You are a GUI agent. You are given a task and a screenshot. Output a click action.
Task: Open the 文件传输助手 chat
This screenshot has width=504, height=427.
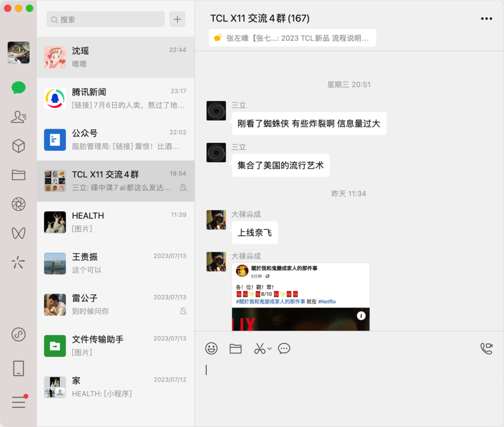coord(115,346)
